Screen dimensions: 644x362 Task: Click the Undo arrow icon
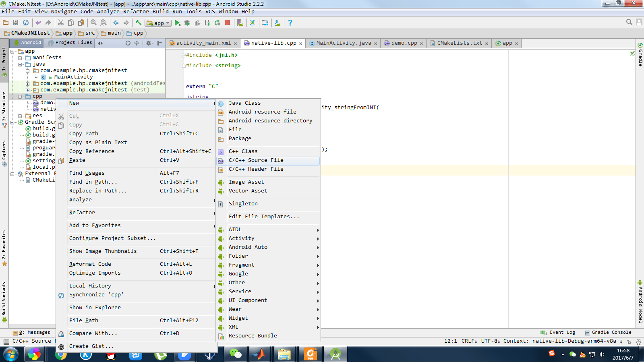point(38,23)
